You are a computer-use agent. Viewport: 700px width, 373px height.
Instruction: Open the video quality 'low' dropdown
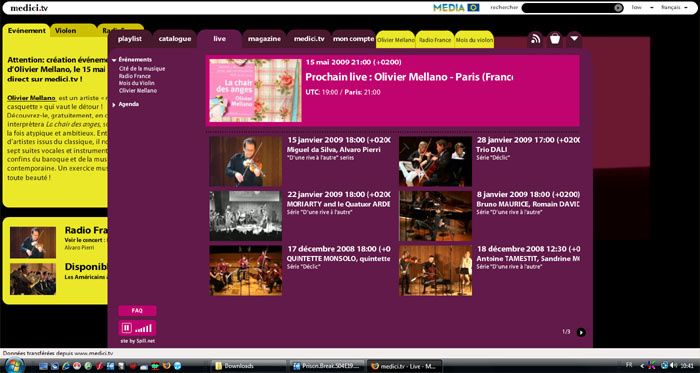(x=642, y=8)
